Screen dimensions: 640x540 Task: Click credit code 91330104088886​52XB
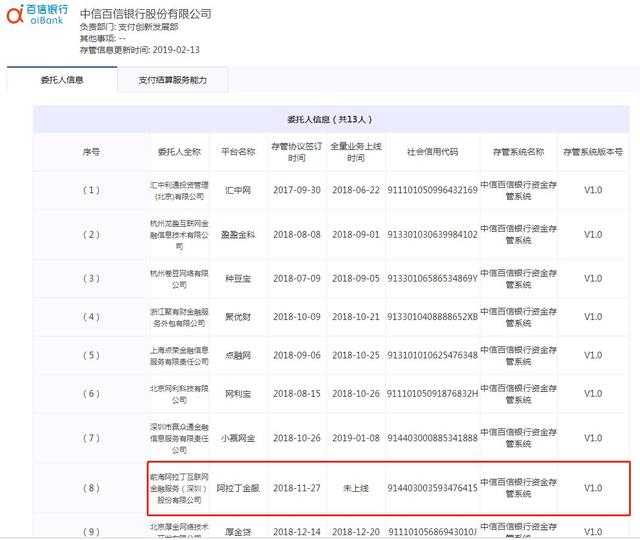tap(433, 317)
